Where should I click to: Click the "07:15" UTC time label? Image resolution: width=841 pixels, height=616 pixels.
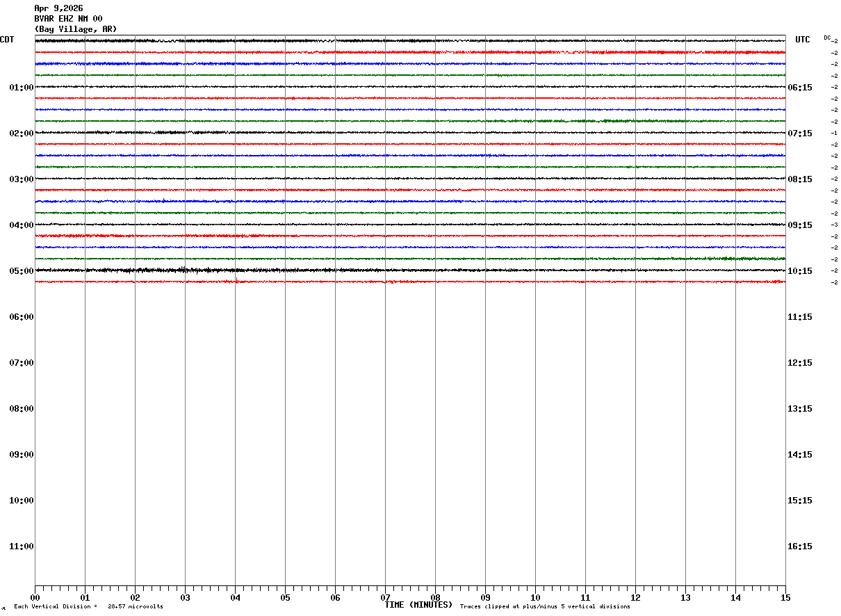pyautogui.click(x=800, y=133)
